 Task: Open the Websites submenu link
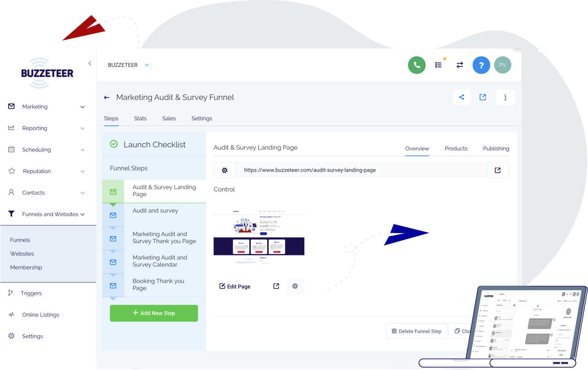(x=22, y=254)
